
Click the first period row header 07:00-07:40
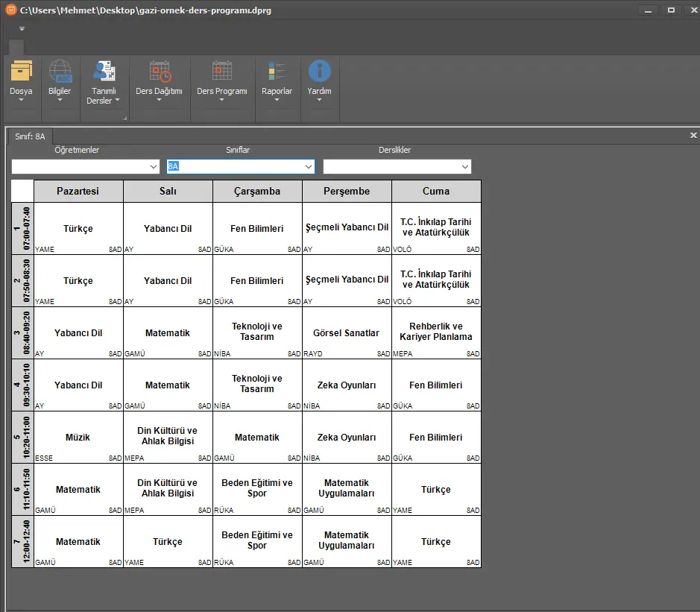22,229
